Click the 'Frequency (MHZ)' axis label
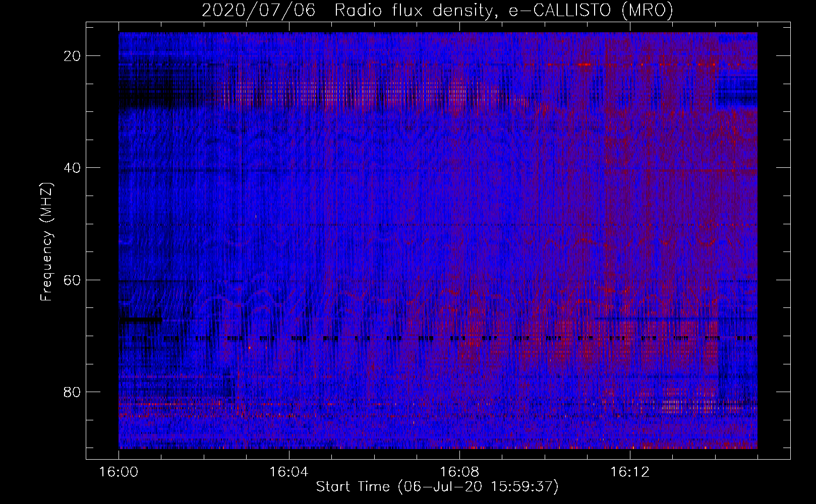The image size is (816, 504). tap(46, 242)
